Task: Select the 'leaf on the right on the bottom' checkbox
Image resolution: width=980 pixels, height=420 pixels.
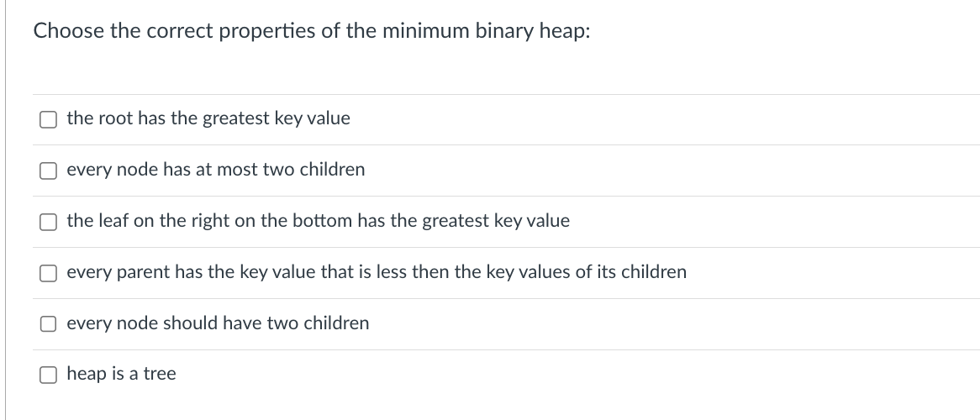Action: pos(48,222)
